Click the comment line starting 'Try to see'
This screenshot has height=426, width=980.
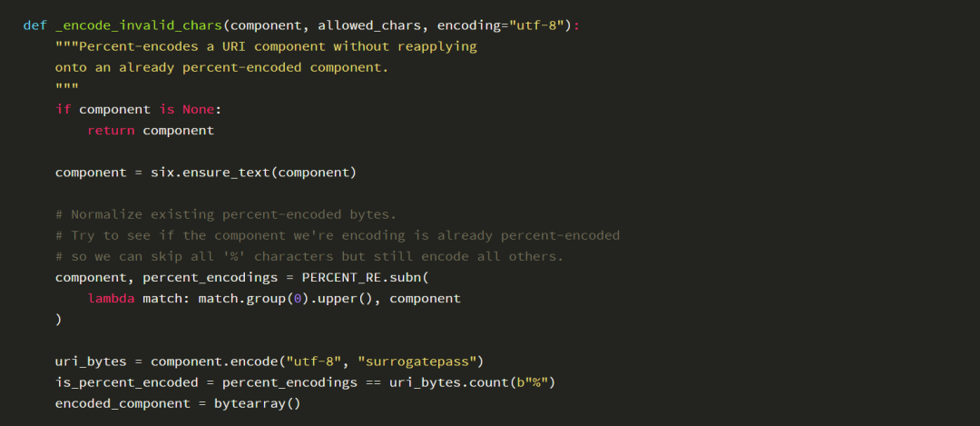pos(338,236)
